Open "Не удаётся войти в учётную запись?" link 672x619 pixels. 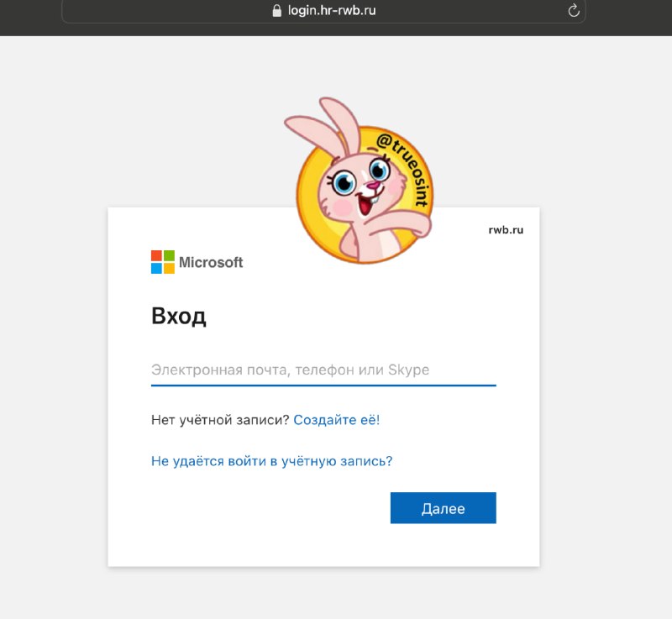(x=271, y=461)
